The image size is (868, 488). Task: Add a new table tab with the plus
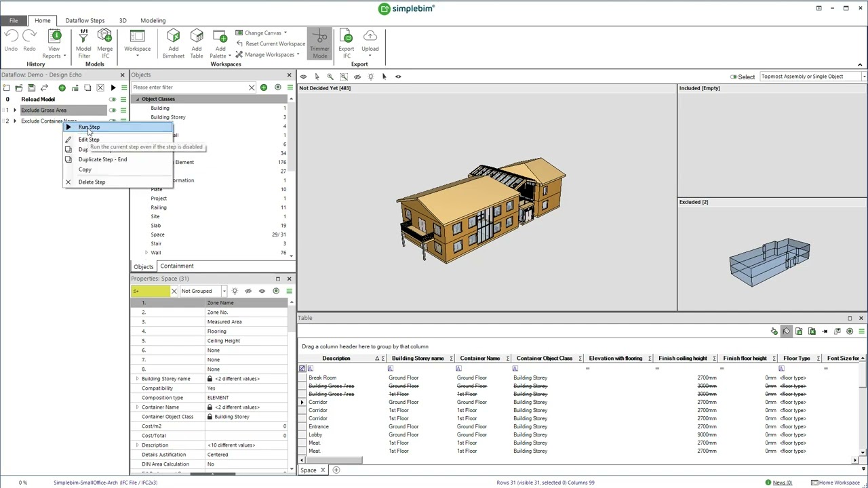[336, 470]
